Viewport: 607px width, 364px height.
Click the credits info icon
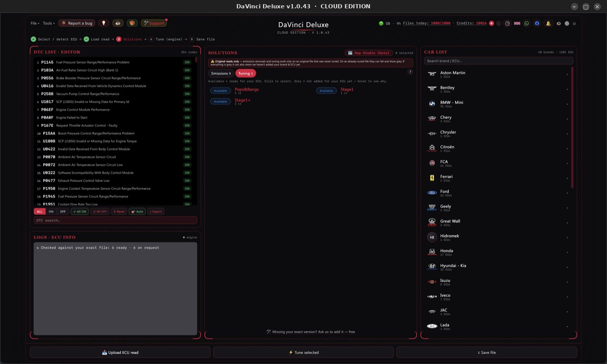(x=498, y=24)
